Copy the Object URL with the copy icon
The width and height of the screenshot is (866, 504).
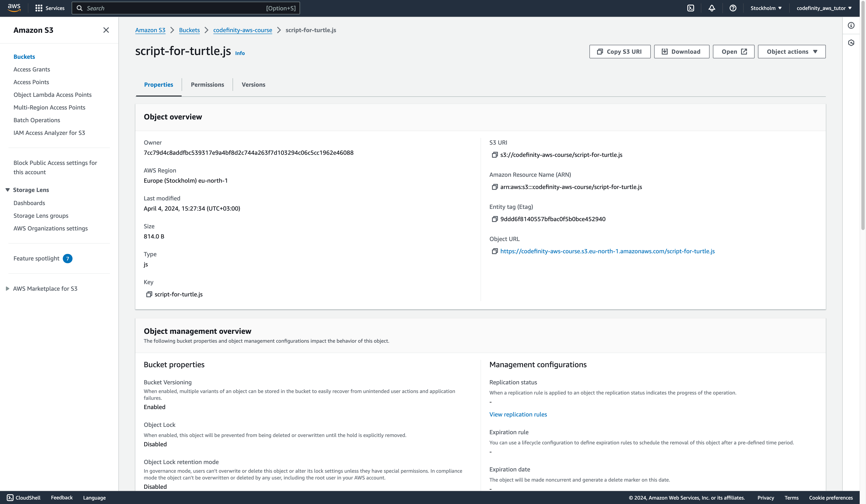pos(495,252)
